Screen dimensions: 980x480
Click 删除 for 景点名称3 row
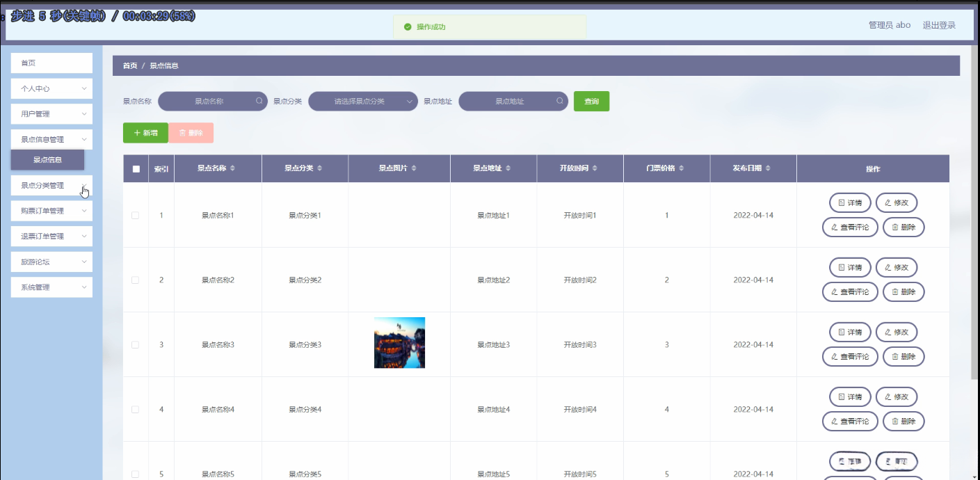(903, 356)
